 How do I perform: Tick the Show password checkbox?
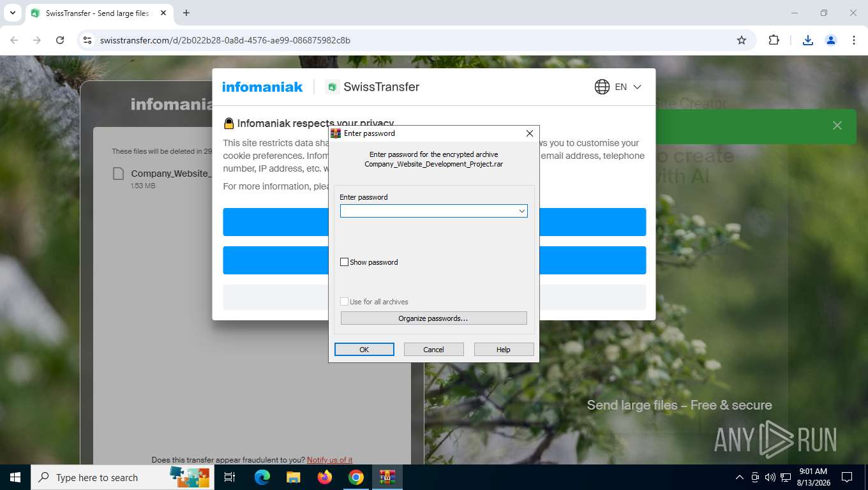345,262
